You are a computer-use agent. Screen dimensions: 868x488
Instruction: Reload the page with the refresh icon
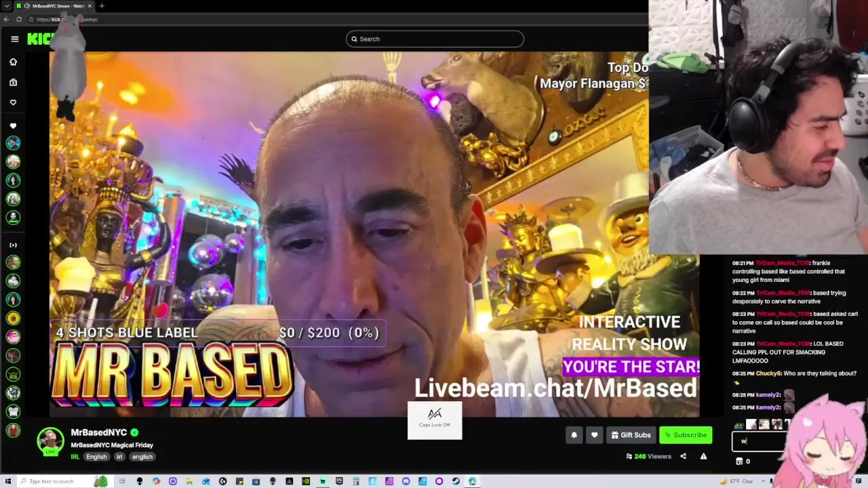[19, 19]
